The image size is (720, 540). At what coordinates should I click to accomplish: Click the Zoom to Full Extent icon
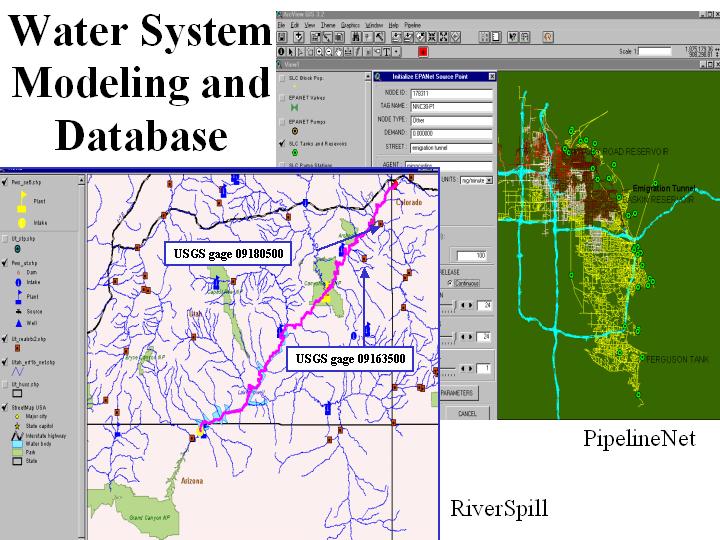(x=396, y=37)
